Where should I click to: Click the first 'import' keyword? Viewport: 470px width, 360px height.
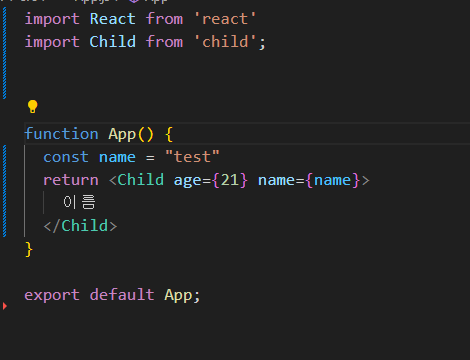[x=52, y=19]
